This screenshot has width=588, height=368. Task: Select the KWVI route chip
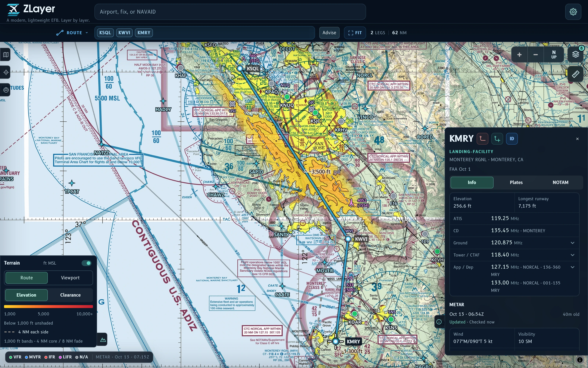[x=124, y=33]
